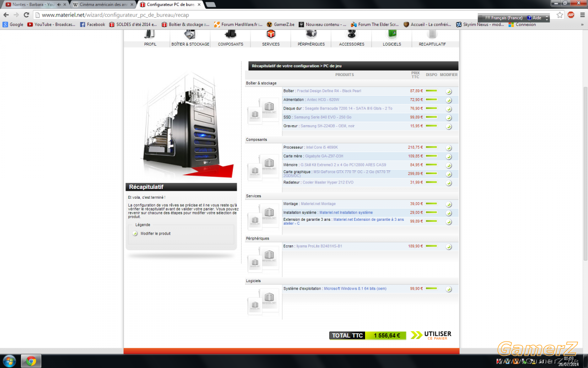Screen dimensions: 588x368
Task: Open the Facebook bookmark
Action: click(92, 24)
